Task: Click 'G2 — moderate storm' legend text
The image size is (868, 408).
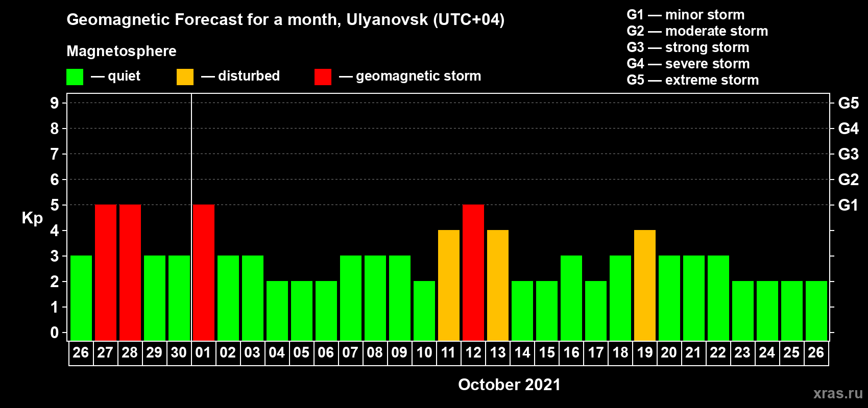Action: point(697,31)
